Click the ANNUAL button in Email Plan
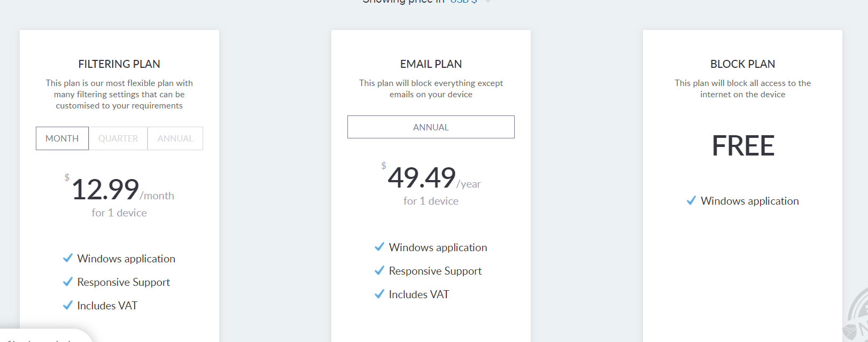Screen dimensions: 868x342 tap(431, 127)
